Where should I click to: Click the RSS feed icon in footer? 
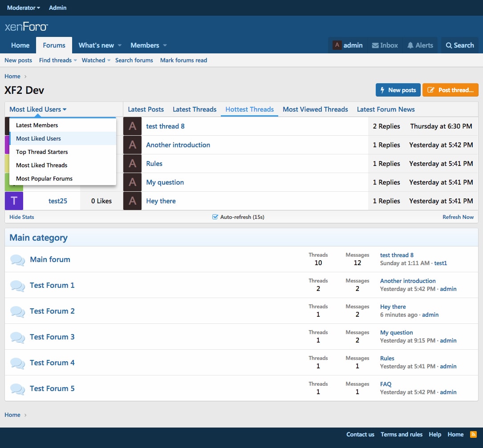pos(473,434)
